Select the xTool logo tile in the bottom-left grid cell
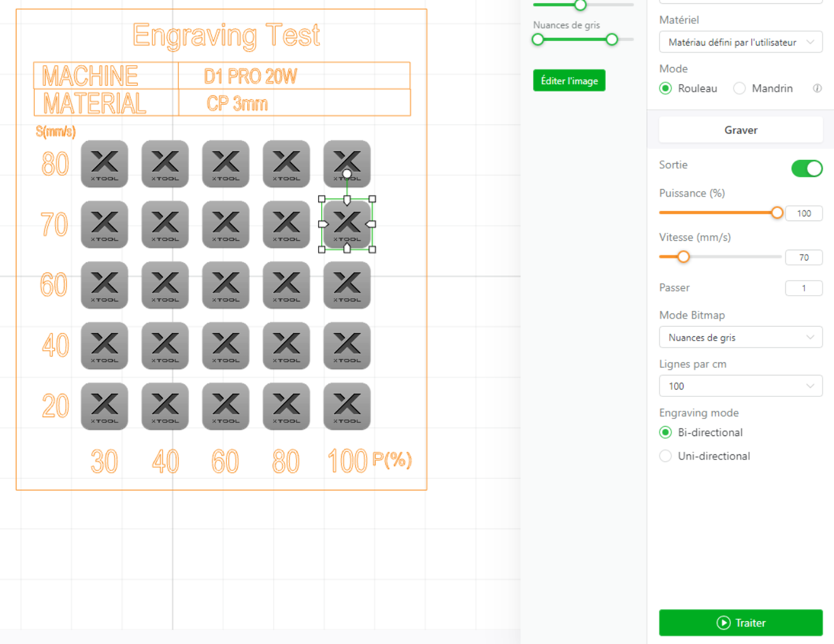The width and height of the screenshot is (834, 644). [x=104, y=406]
